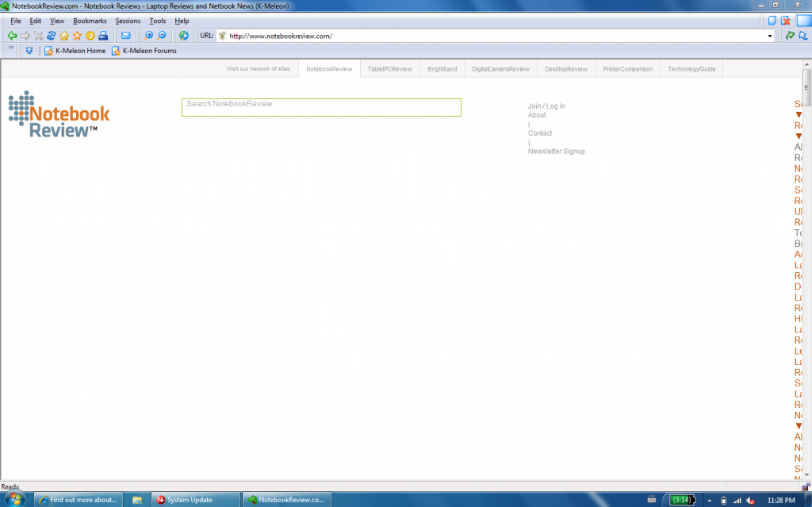
Task: Zoom out with the magnifier minus icon
Action: [162, 36]
